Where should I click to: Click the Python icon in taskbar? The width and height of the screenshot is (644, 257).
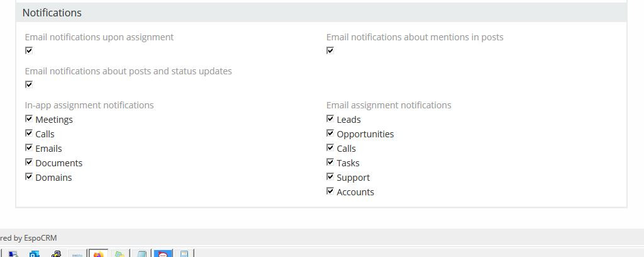click(56, 254)
